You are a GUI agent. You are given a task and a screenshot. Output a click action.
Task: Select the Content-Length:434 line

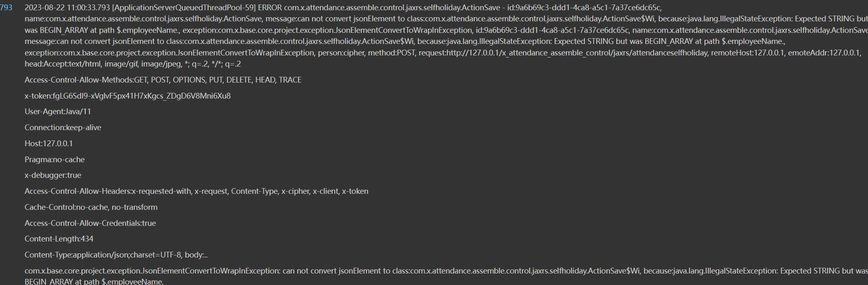tap(59, 239)
